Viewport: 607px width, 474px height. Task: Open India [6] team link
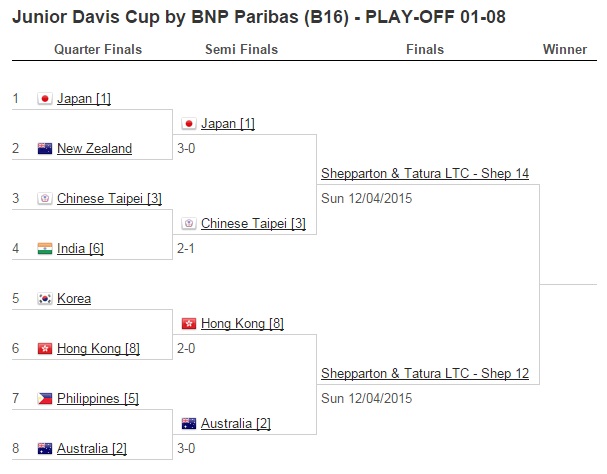click(x=80, y=248)
